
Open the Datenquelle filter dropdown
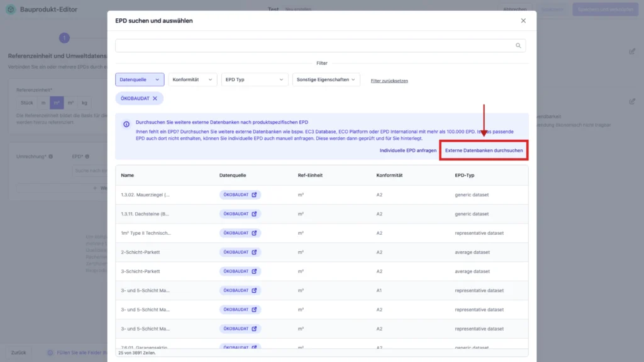point(140,79)
